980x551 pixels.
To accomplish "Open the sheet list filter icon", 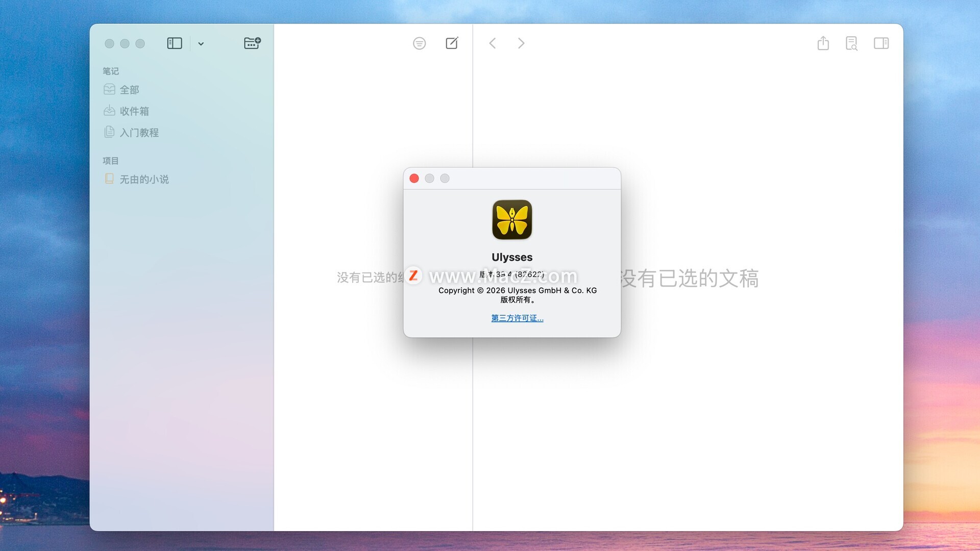I will [419, 43].
